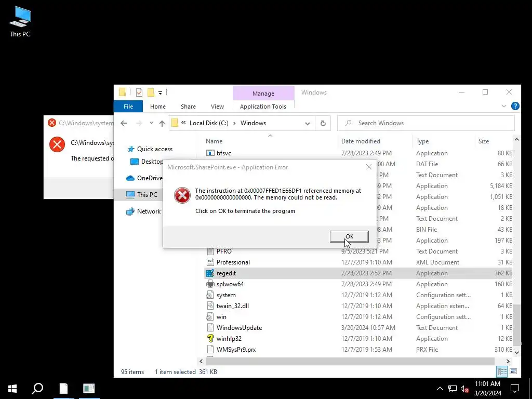Open network status tray icon
Screen dimensions: 532x399
coord(453,389)
